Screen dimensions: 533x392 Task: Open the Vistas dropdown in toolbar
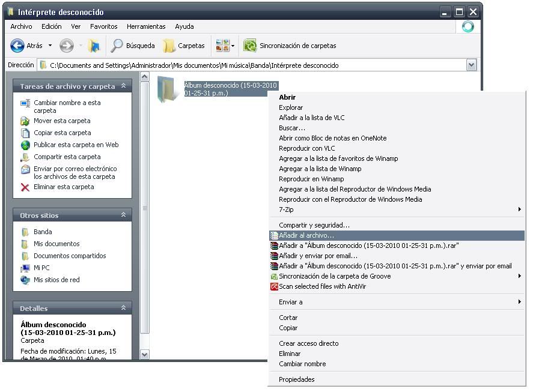pyautogui.click(x=225, y=46)
